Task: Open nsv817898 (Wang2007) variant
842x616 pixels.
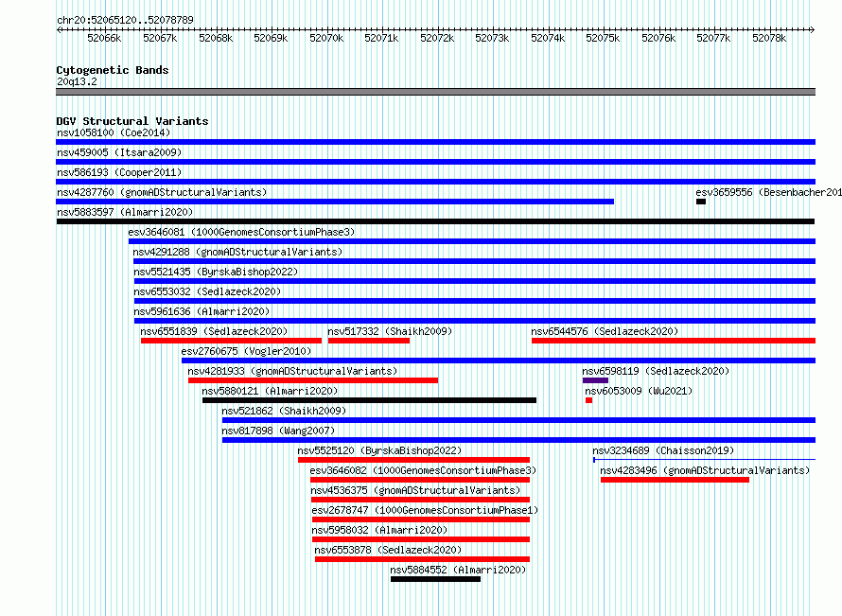Action: 518,440
